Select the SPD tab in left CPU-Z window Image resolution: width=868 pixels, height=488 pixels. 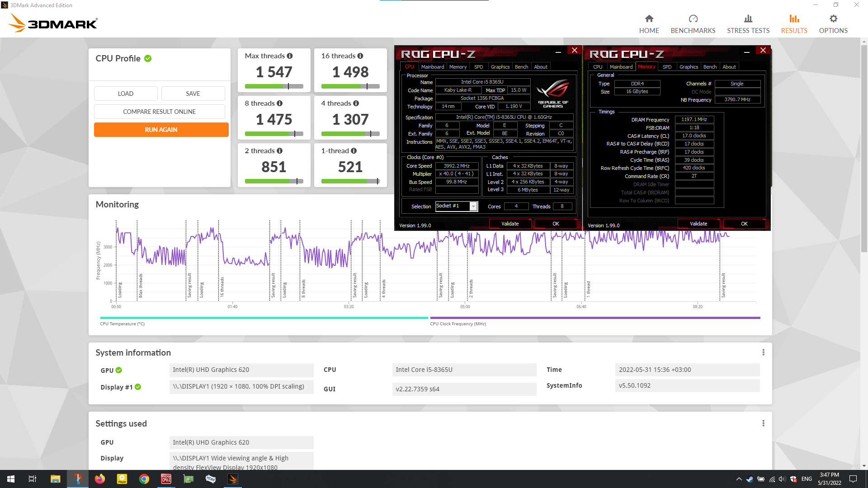coord(478,67)
